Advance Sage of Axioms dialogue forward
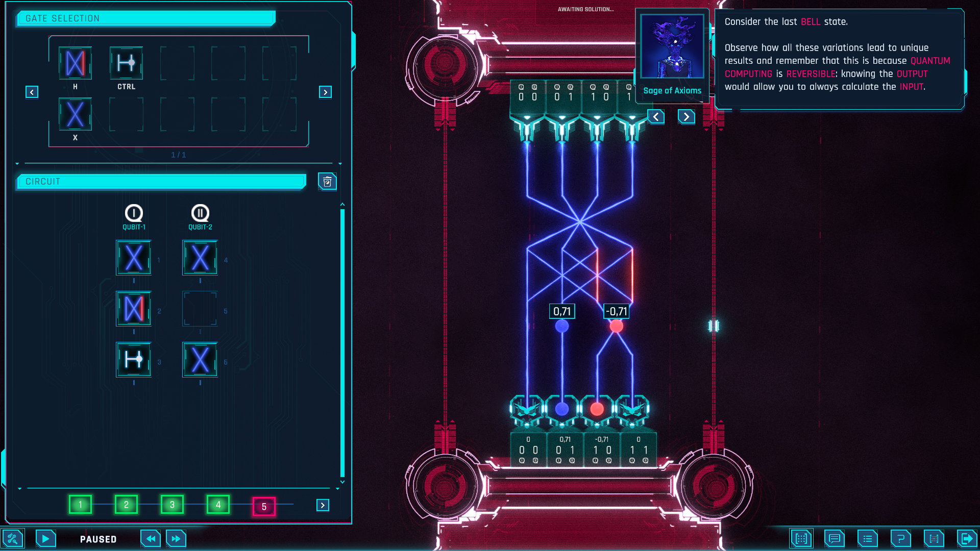 tap(687, 117)
